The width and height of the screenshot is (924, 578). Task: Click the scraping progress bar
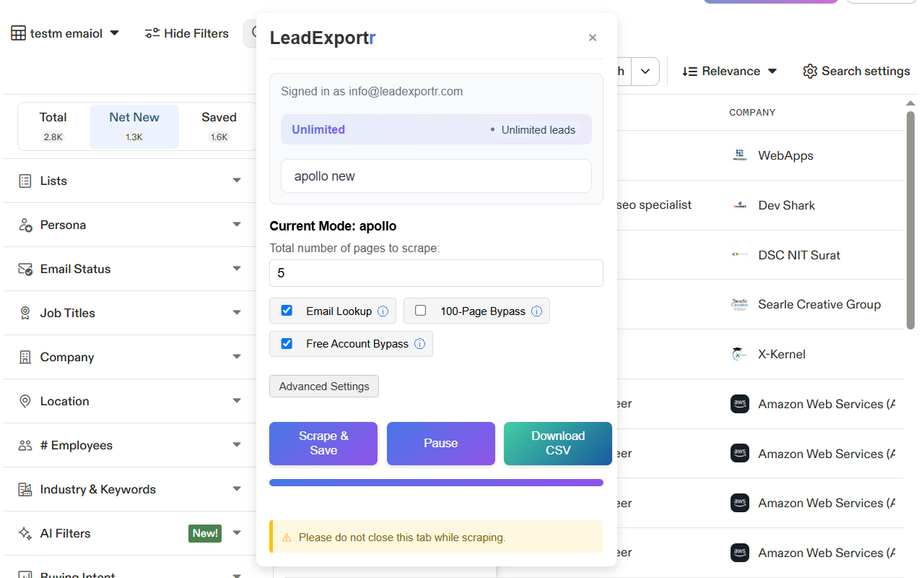point(436,483)
